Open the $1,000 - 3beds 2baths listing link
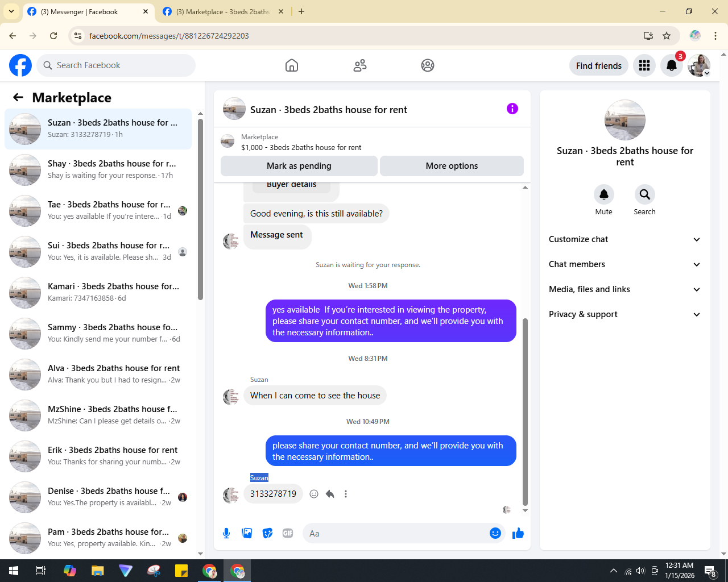The height and width of the screenshot is (582, 728). click(x=301, y=147)
